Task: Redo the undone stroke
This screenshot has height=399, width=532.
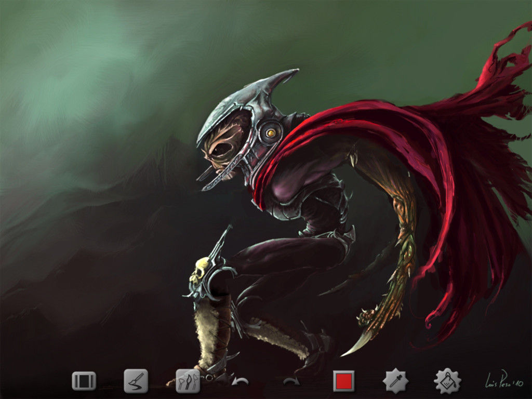Action: 292,382
